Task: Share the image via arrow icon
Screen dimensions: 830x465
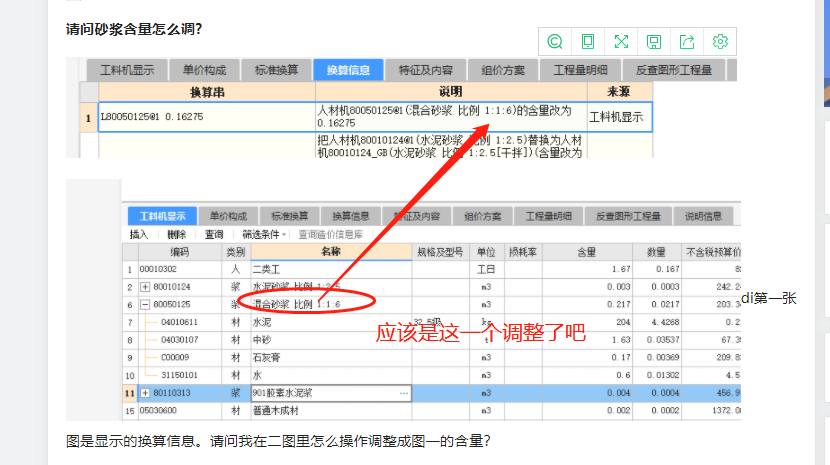Action: (687, 41)
